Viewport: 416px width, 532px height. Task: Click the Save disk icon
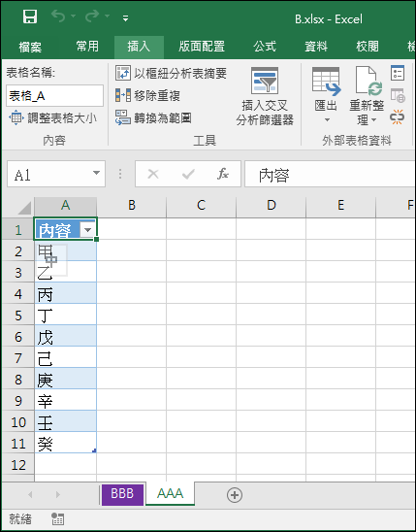pos(30,17)
